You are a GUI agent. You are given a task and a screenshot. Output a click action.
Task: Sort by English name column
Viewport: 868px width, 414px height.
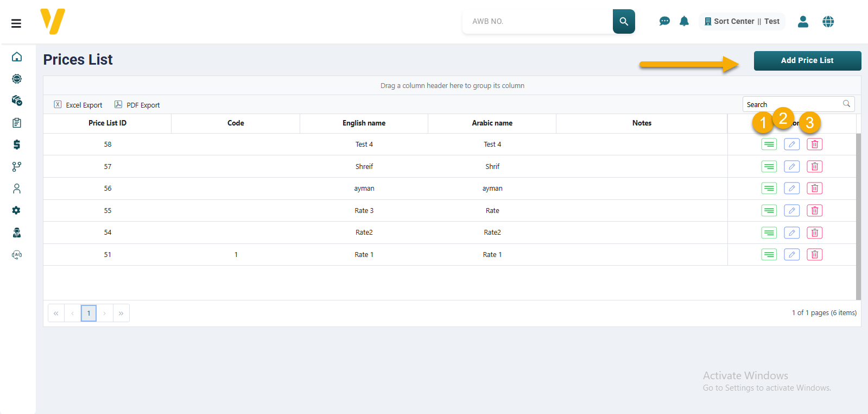(x=364, y=123)
